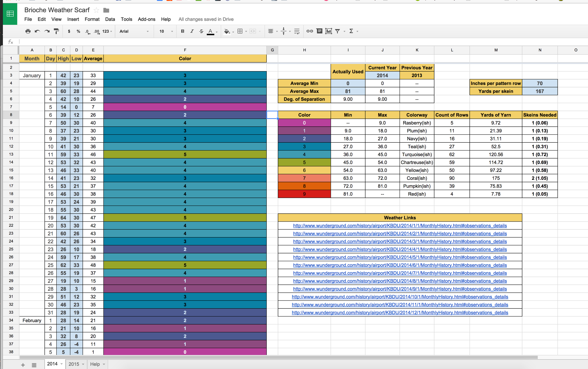
Task: Format as percent icon
Action: pyautogui.click(x=78, y=31)
